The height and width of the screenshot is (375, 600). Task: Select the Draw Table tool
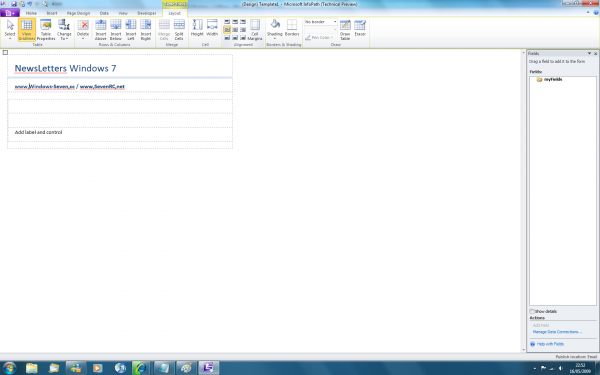pyautogui.click(x=345, y=29)
